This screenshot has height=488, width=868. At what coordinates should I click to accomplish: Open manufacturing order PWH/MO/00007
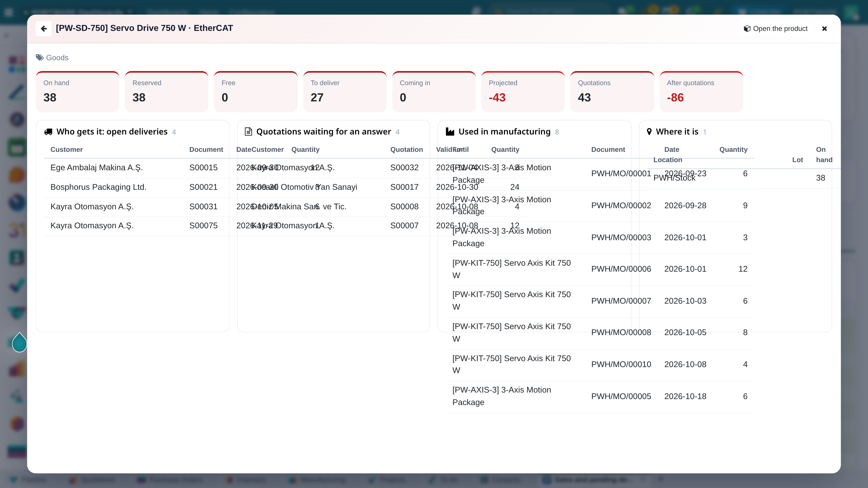621,301
